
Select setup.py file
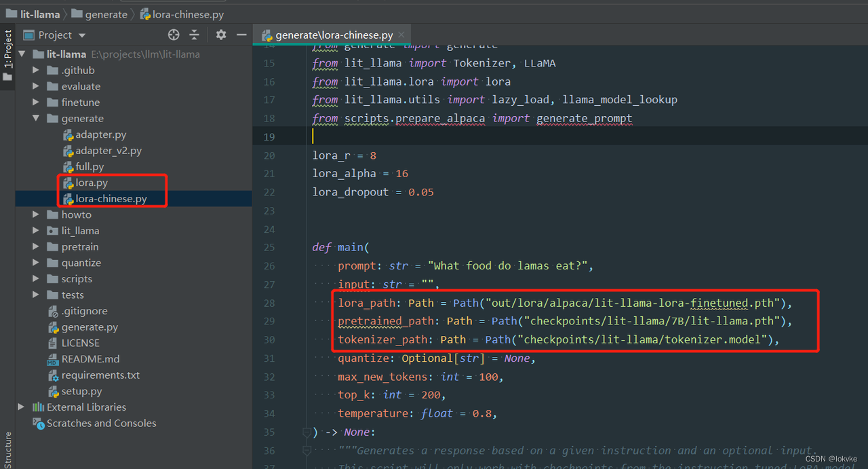tap(81, 392)
